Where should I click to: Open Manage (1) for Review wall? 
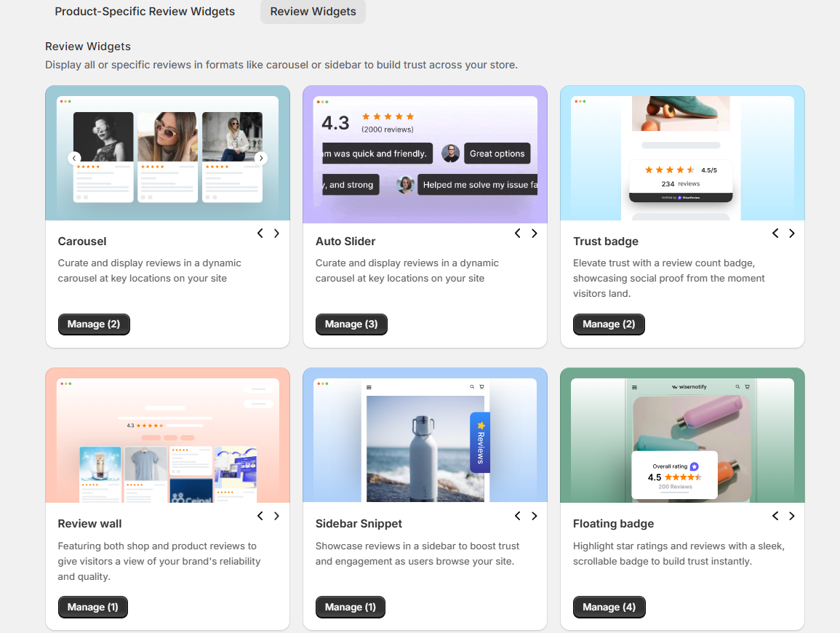click(92, 607)
